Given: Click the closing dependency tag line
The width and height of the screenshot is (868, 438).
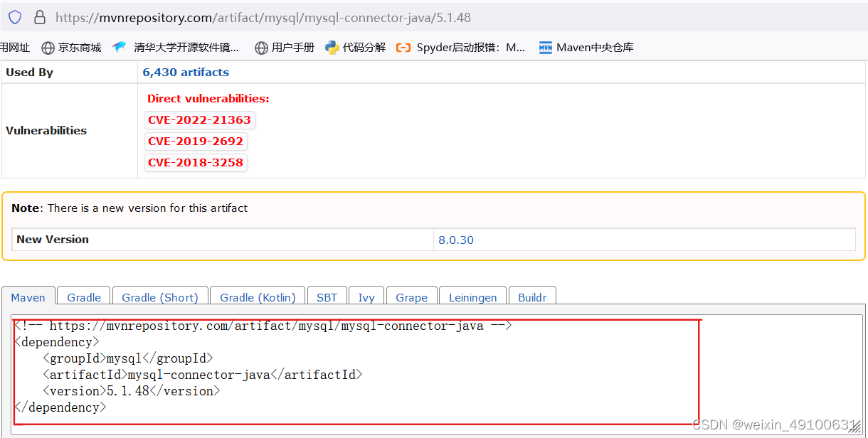Looking at the screenshot, I should (x=60, y=407).
